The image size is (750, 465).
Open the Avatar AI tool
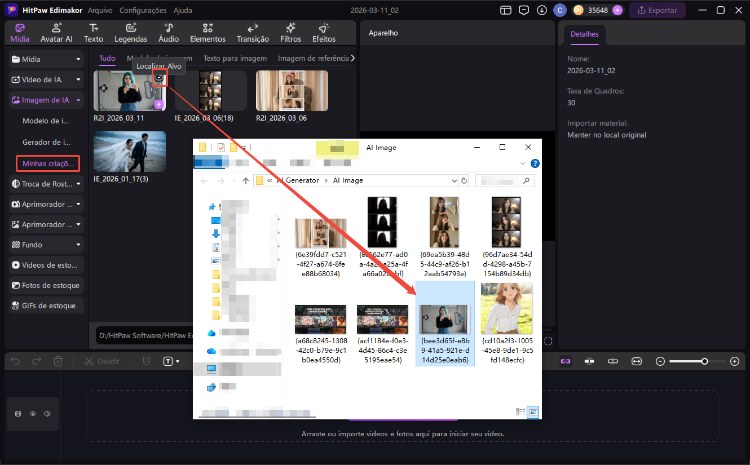tap(54, 32)
